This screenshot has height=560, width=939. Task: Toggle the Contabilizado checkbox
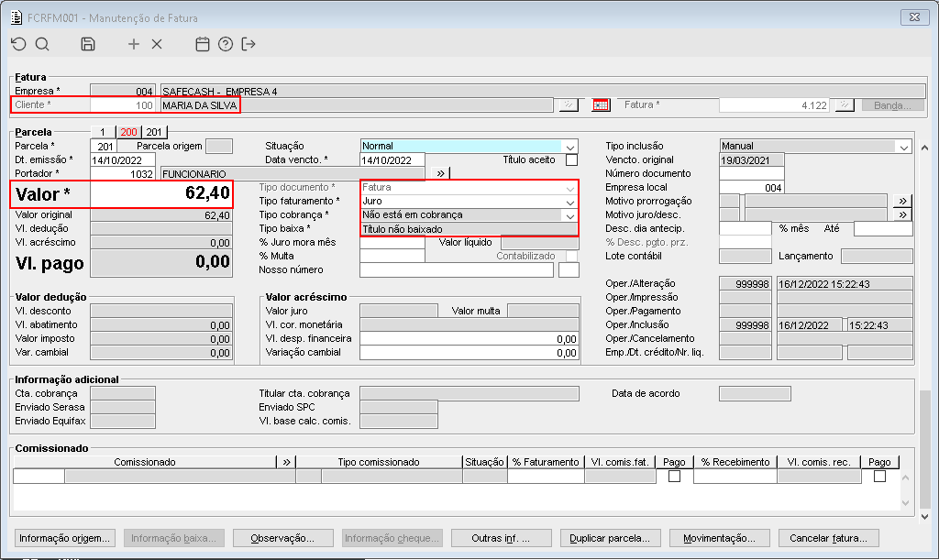pyautogui.click(x=572, y=256)
